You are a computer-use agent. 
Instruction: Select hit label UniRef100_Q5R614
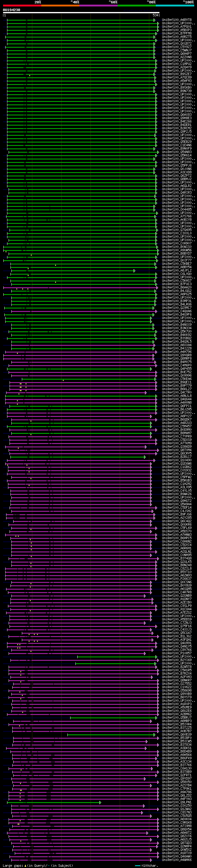tap(176, 155)
